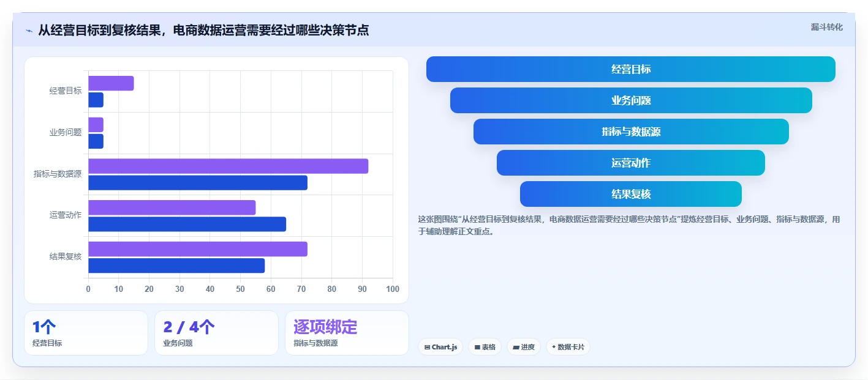
Task: Click the 指标与数据源 y-axis label in chart
Action: [58, 174]
